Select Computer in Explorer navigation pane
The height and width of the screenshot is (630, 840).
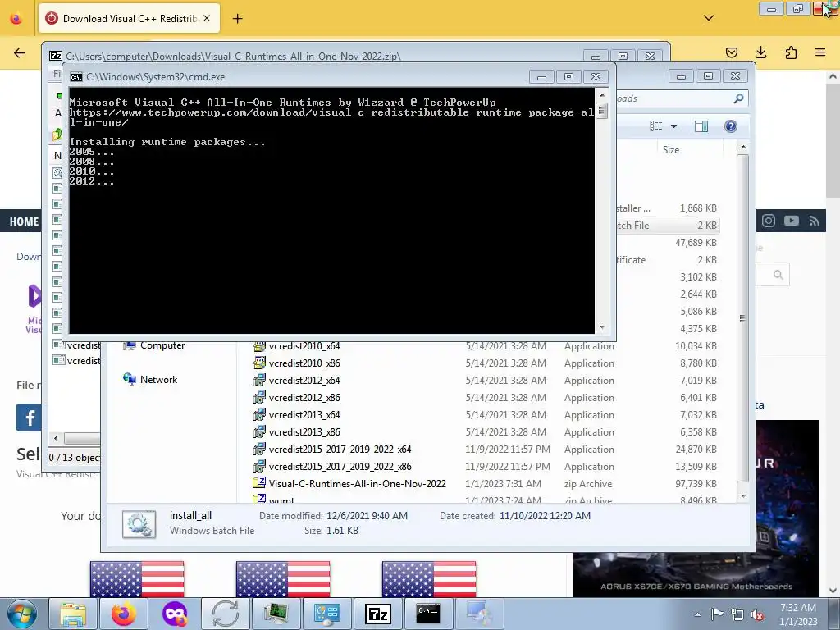point(162,345)
